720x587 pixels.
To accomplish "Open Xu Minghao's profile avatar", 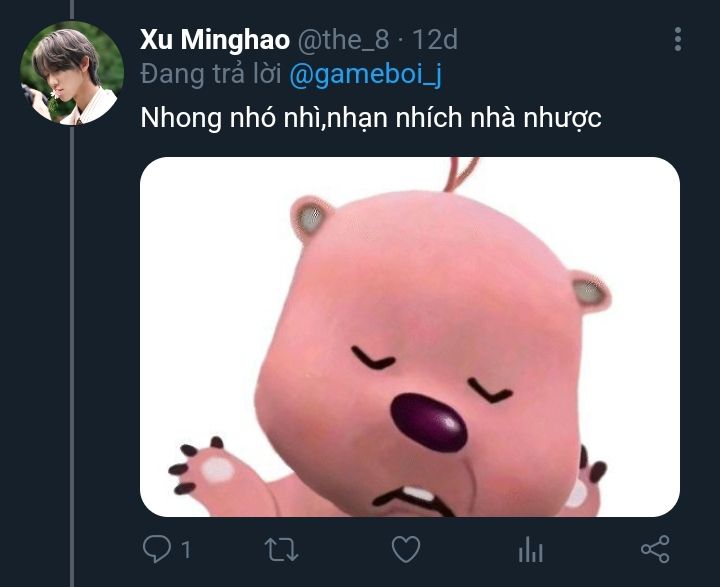I will coord(72,73).
